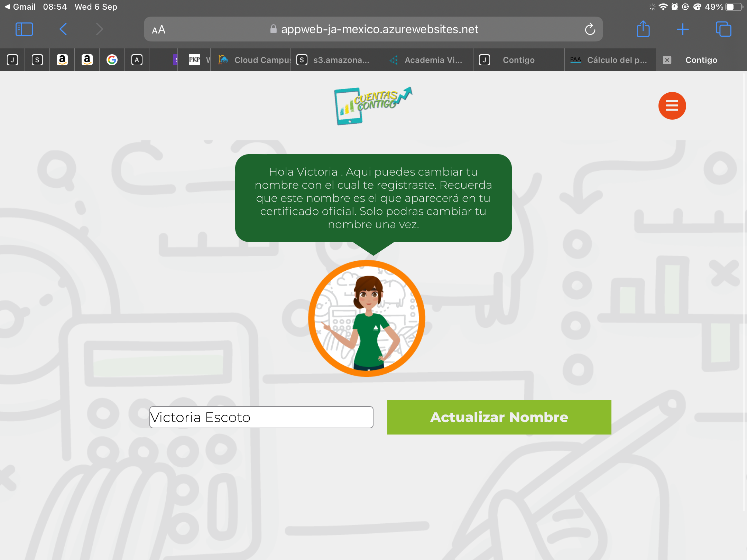Switch to the Cloud Campus tab
This screenshot has width=747, height=560.
[x=254, y=60]
